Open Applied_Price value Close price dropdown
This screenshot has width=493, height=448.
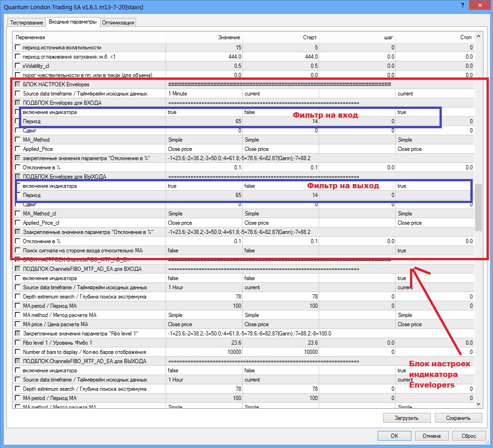point(204,149)
